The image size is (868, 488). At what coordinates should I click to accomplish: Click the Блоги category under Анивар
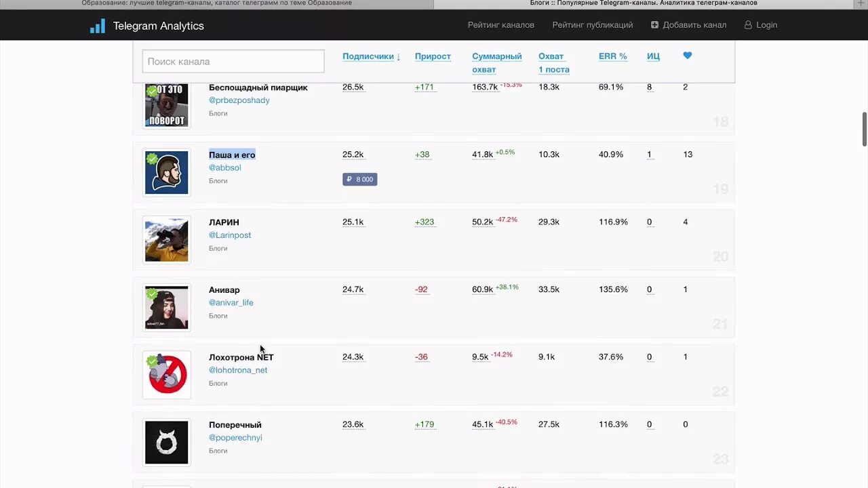tap(218, 316)
